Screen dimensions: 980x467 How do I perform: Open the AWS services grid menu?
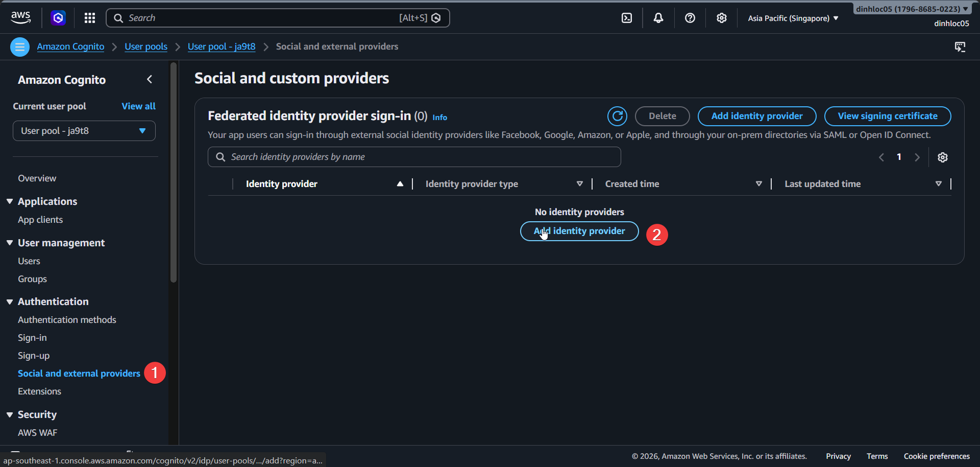coord(90,18)
